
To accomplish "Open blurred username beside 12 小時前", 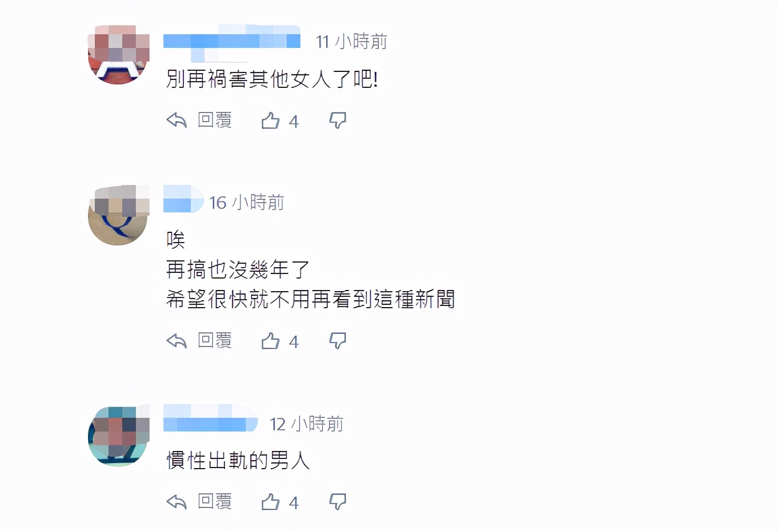I will (211, 418).
